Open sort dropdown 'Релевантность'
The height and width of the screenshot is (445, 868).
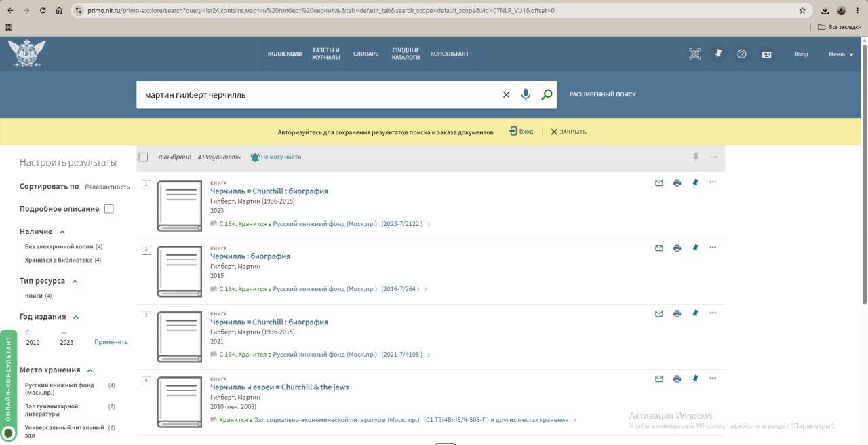[107, 186]
